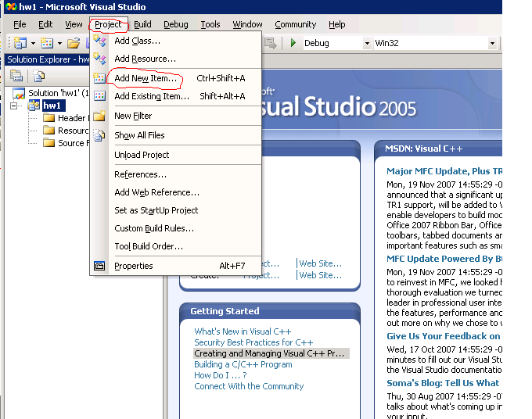Screen dimensions: 532x419
Task: Choose Properties from Project menu
Action: [x=176, y=266]
